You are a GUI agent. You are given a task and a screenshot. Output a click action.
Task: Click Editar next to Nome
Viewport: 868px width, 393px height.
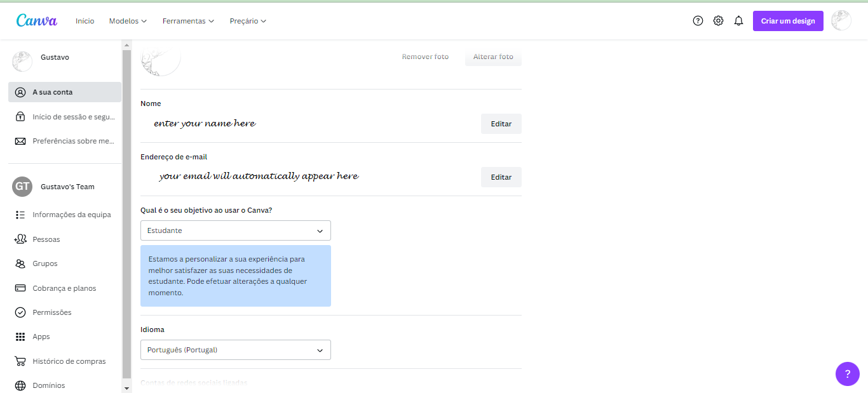tap(501, 124)
